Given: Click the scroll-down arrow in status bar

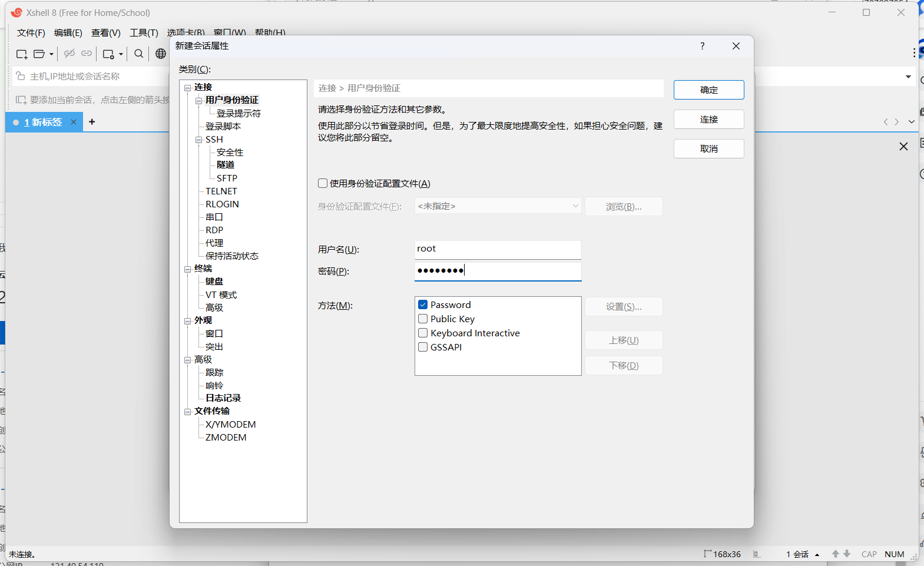Looking at the screenshot, I should click(x=847, y=554).
